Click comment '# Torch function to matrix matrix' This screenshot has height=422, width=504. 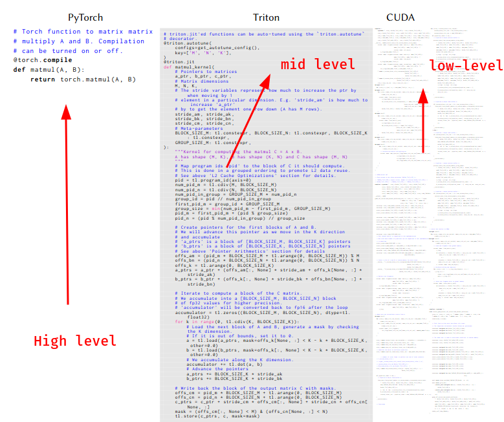pos(83,32)
